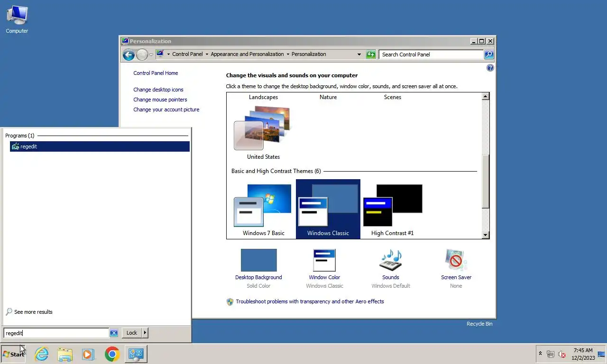Open Windows Explorer folder from taskbar
The height and width of the screenshot is (364, 607).
click(x=65, y=354)
